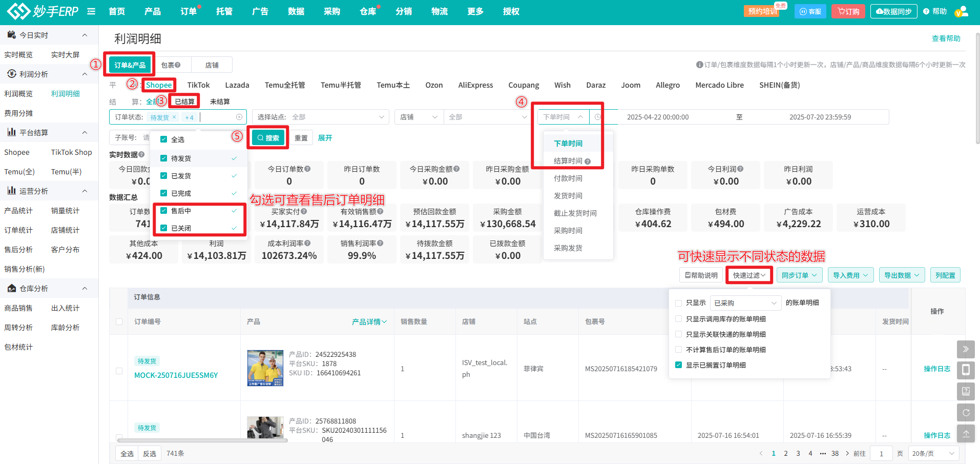Enable 只显示调用库存的账单明细 checkbox
The height and width of the screenshot is (464, 980).
click(x=679, y=319)
